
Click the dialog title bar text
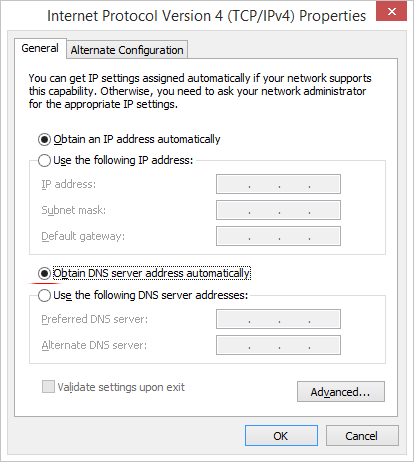207,16
